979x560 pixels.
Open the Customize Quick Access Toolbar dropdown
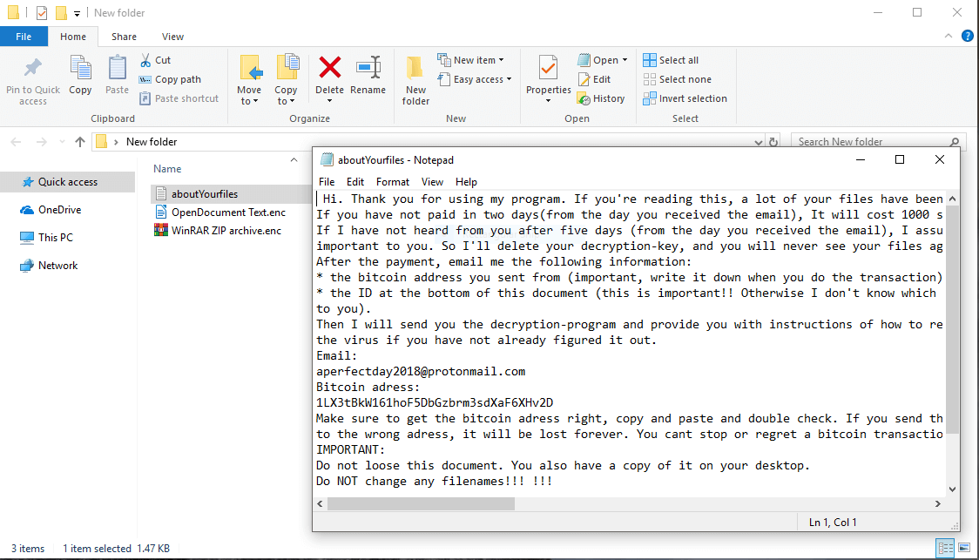pos(77,13)
